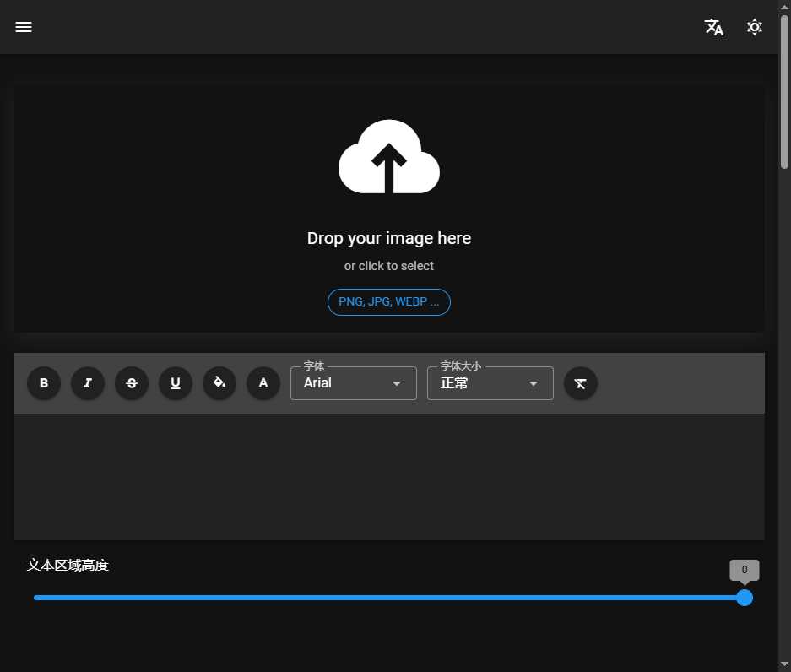The height and width of the screenshot is (672, 791).
Task: Open the 字体 font dropdown showing Arial
Action: coord(353,383)
